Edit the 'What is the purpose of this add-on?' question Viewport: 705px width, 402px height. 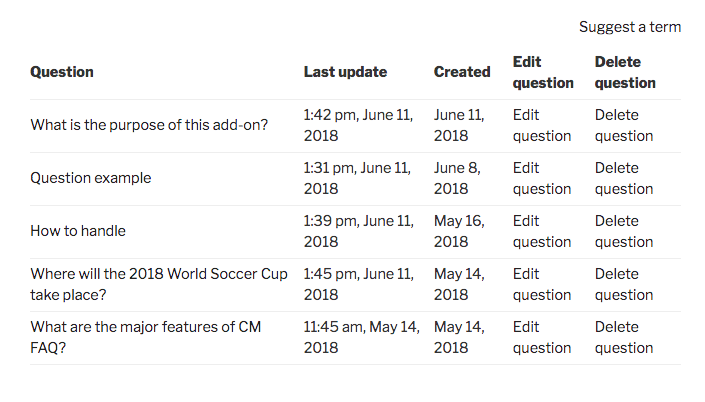coord(541,125)
